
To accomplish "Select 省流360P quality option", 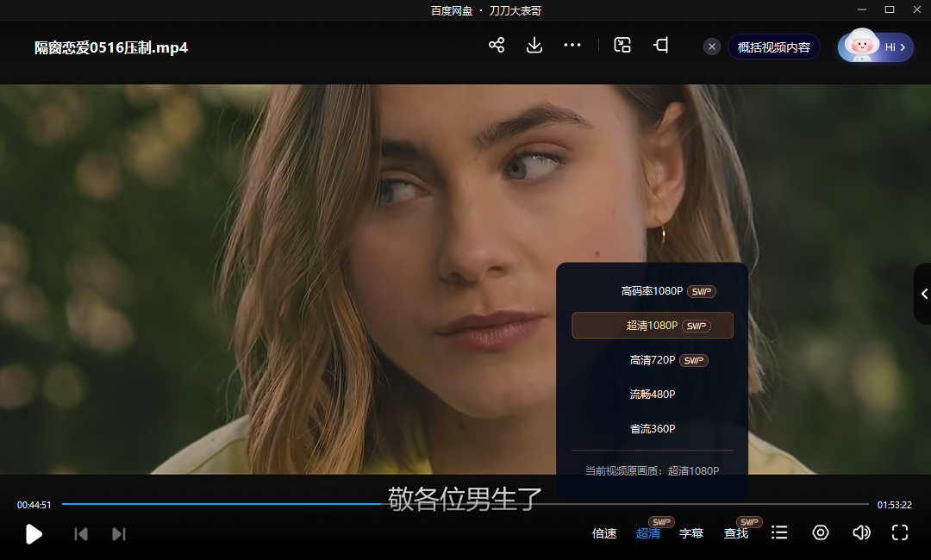I will tap(652, 428).
